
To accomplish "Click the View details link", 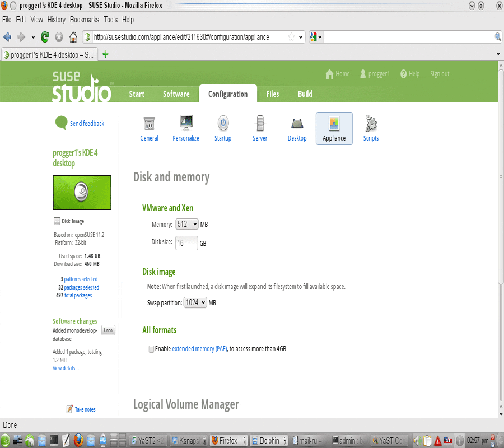I will point(66,368).
